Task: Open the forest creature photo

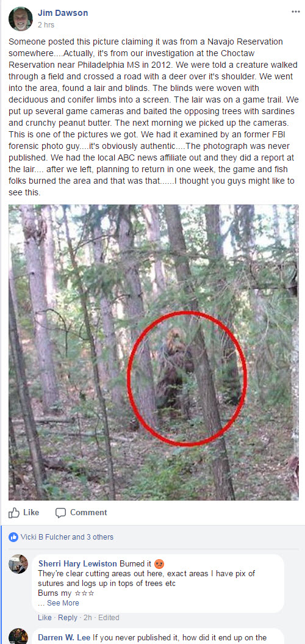Action: 154,352
